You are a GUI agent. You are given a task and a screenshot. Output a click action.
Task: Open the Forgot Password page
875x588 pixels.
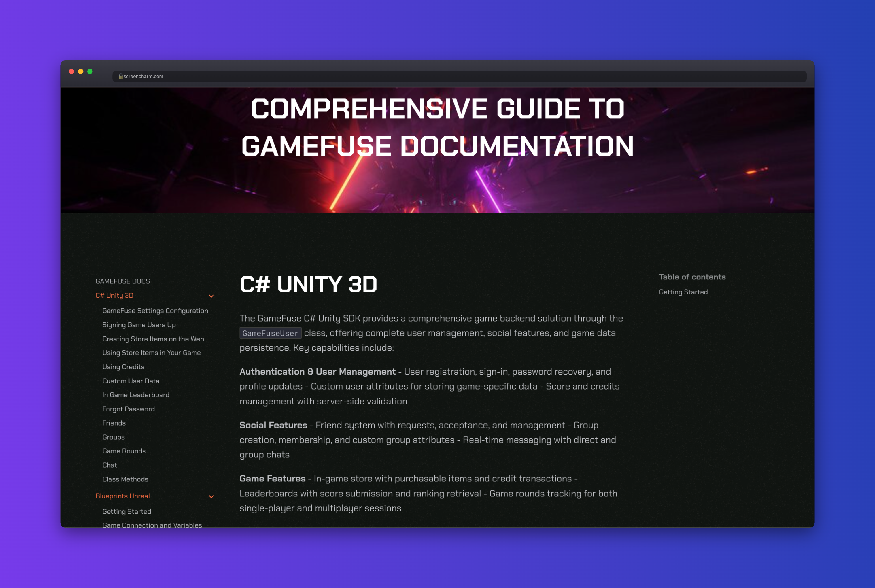pos(128,409)
